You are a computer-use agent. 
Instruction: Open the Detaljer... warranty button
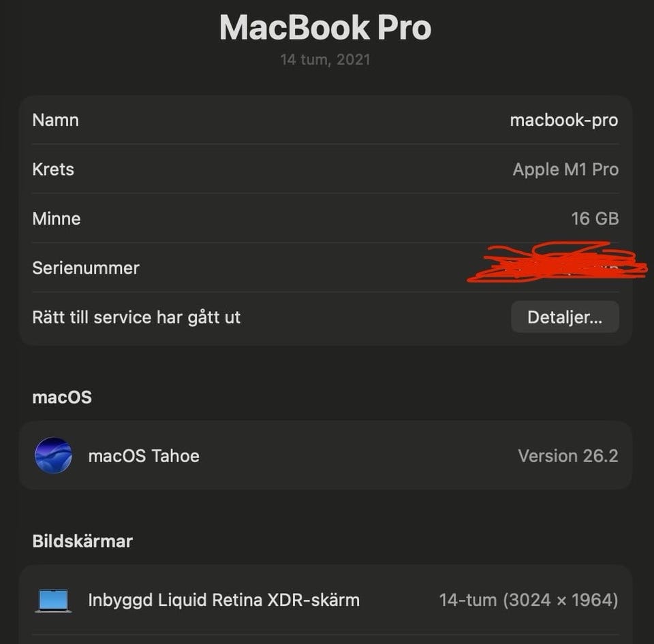565,317
